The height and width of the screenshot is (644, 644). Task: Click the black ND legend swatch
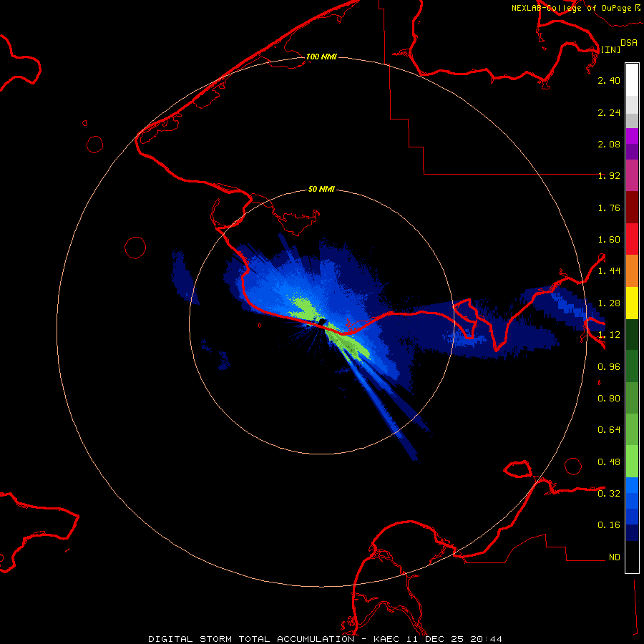tap(632, 557)
